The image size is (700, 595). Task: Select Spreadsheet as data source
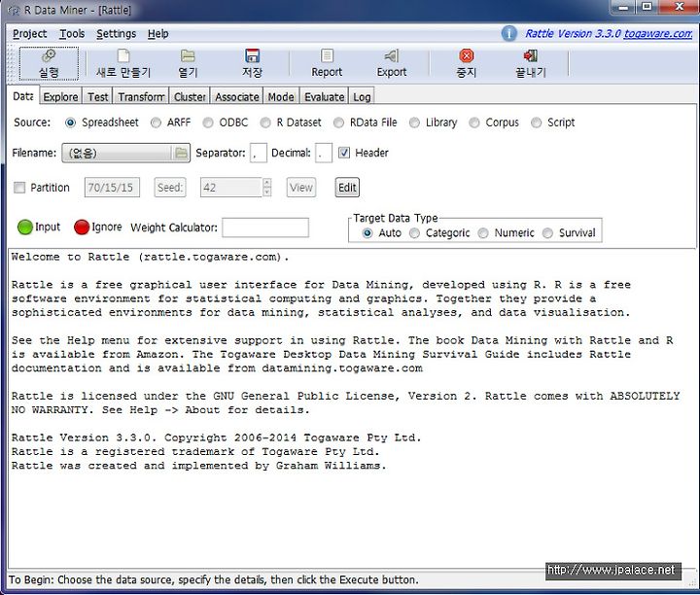[x=71, y=122]
